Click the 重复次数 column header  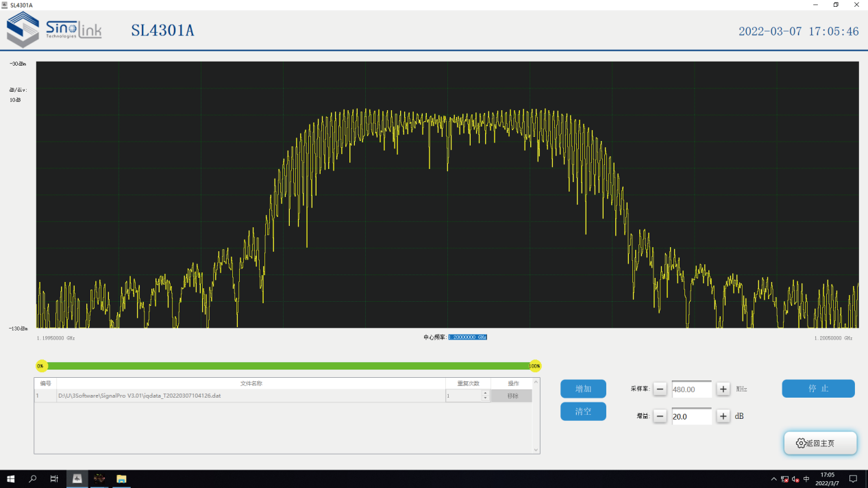pos(468,383)
